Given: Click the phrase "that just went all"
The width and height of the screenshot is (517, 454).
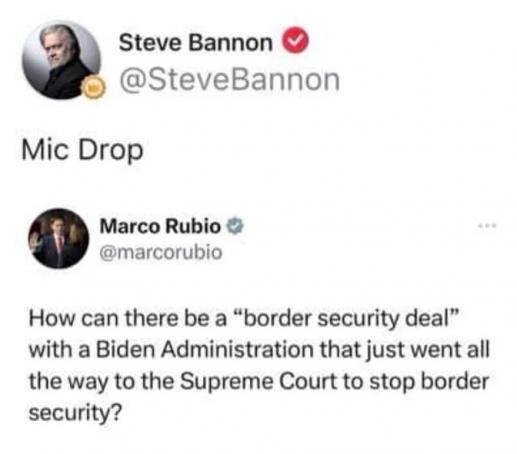Looking at the screenshot, I should pyautogui.click(x=404, y=350).
